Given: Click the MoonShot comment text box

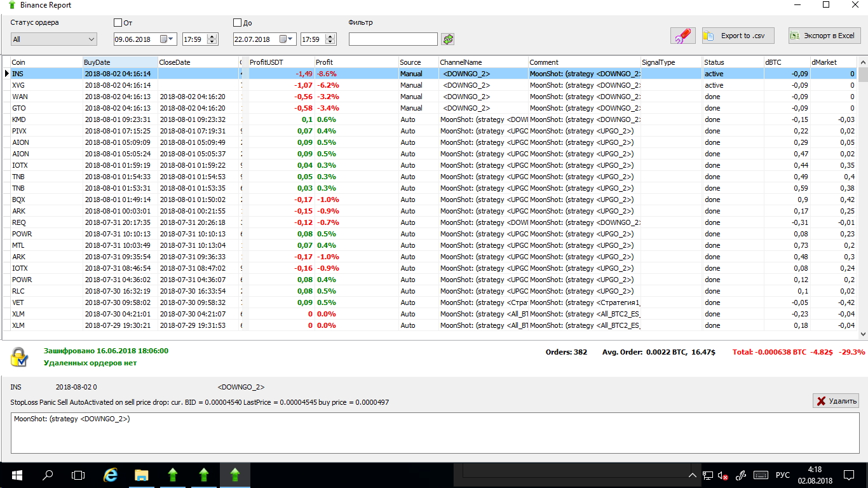Looking at the screenshot, I should tap(435, 433).
